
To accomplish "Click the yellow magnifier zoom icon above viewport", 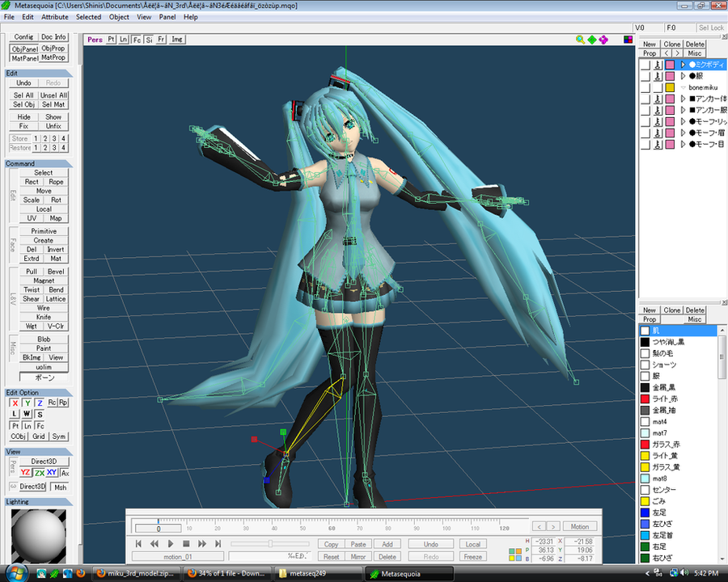I will 580,40.
